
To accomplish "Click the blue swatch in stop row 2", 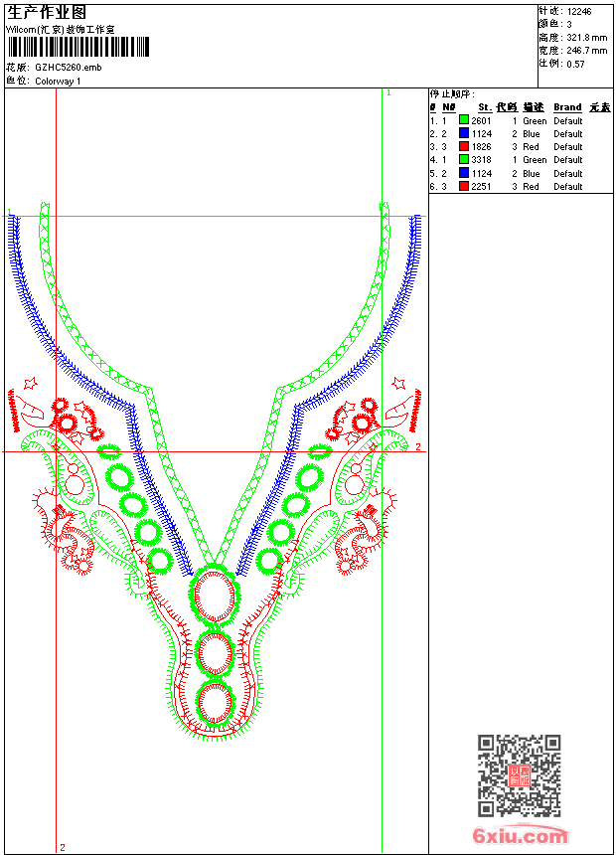I will (464, 132).
